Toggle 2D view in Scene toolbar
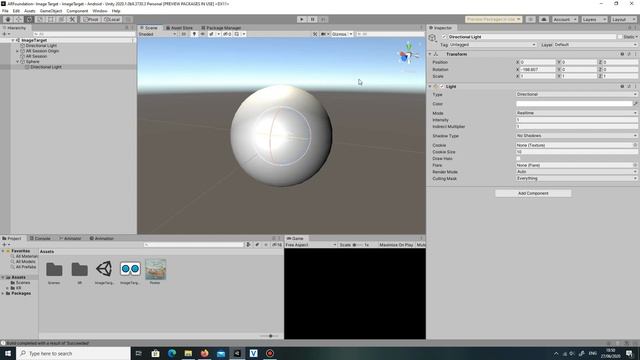 pos(184,34)
